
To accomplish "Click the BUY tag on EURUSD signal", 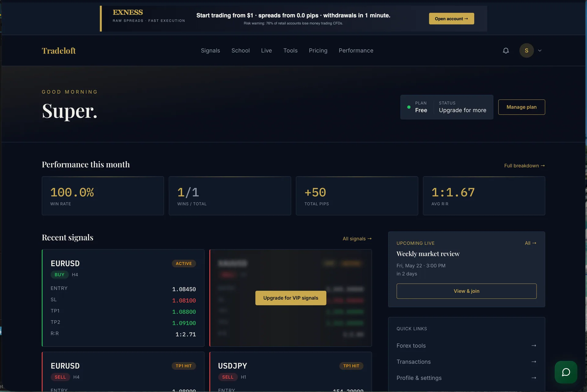I will click(59, 275).
